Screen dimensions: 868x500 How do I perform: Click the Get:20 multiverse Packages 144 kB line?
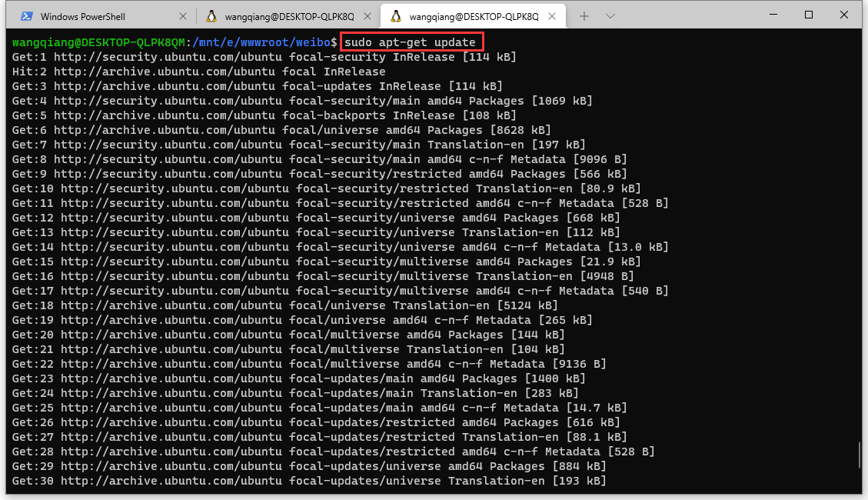tap(288, 335)
